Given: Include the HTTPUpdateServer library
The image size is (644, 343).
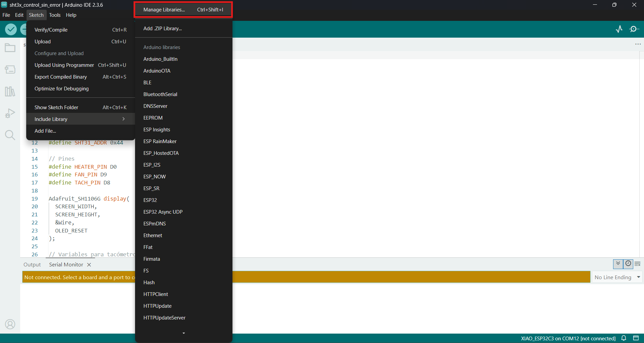Looking at the screenshot, I should (183, 318).
